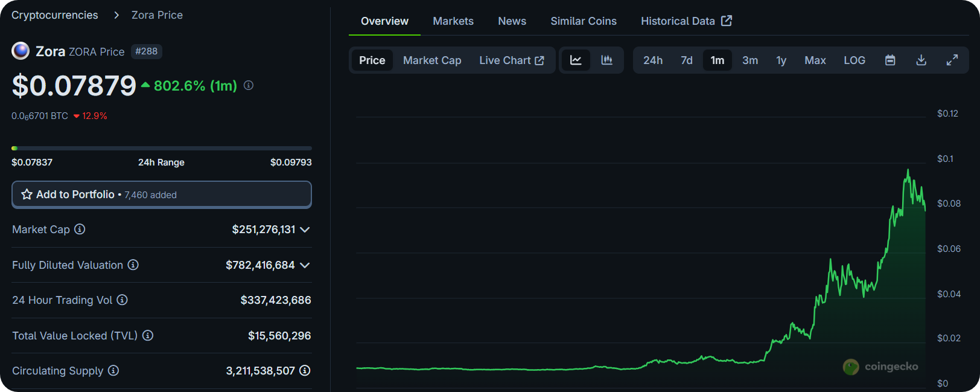This screenshot has height=392, width=980.
Task: Expand Market Cap value chevron
Action: click(305, 230)
